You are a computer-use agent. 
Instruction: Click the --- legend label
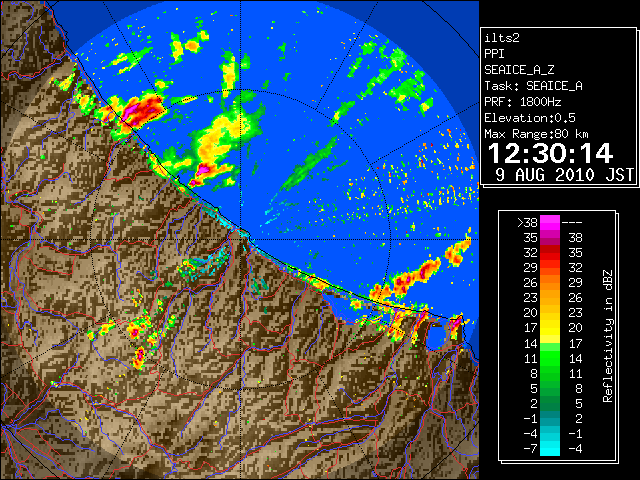tap(572, 223)
